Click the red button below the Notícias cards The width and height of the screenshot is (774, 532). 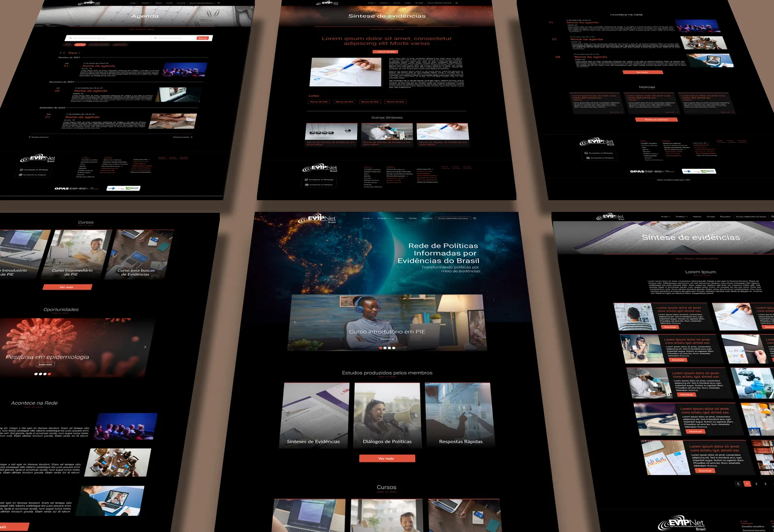point(656,119)
